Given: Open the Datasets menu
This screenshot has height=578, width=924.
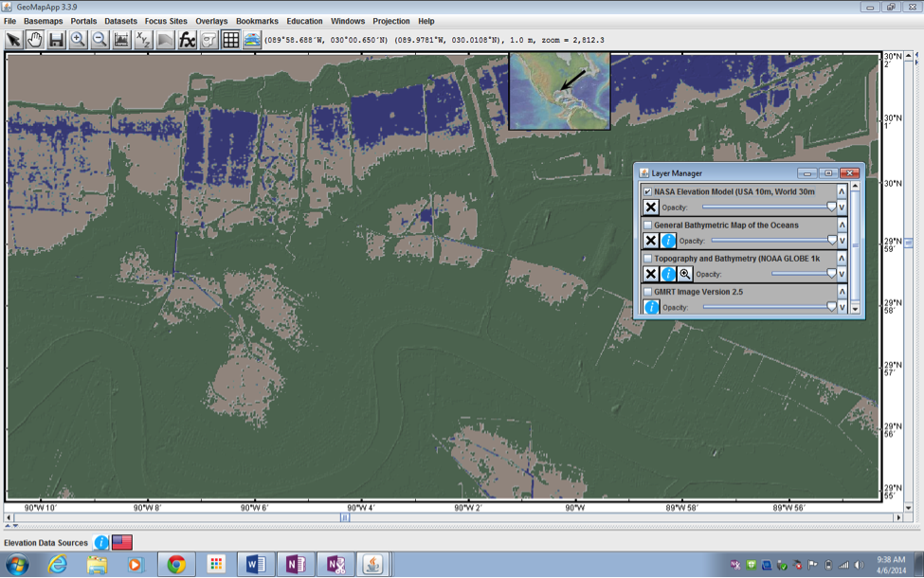Looking at the screenshot, I should (120, 20).
